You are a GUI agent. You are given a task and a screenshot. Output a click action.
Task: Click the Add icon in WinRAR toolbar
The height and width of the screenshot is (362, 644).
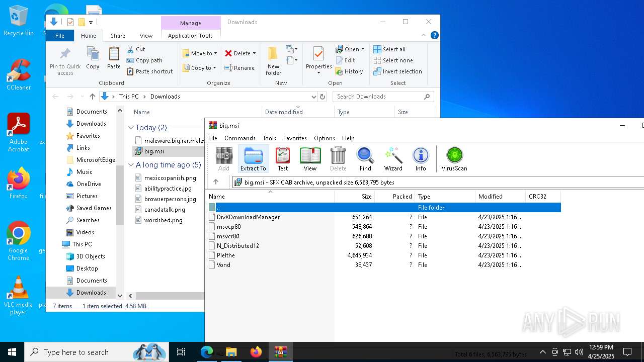(224, 159)
